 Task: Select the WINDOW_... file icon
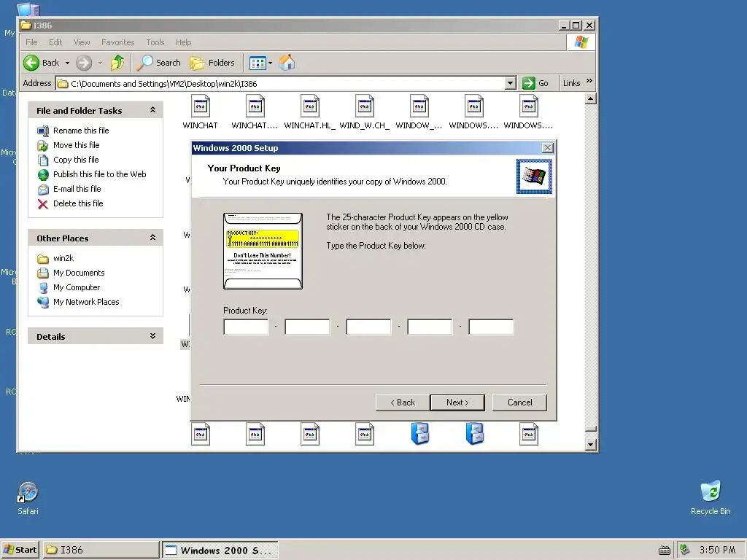419,106
